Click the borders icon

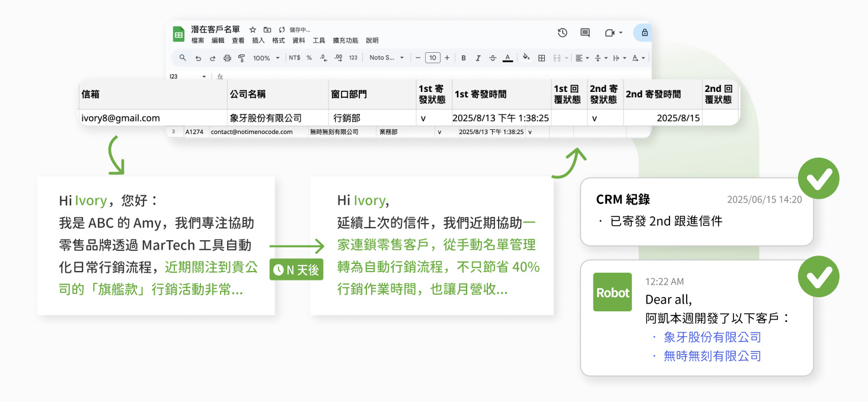click(x=541, y=58)
